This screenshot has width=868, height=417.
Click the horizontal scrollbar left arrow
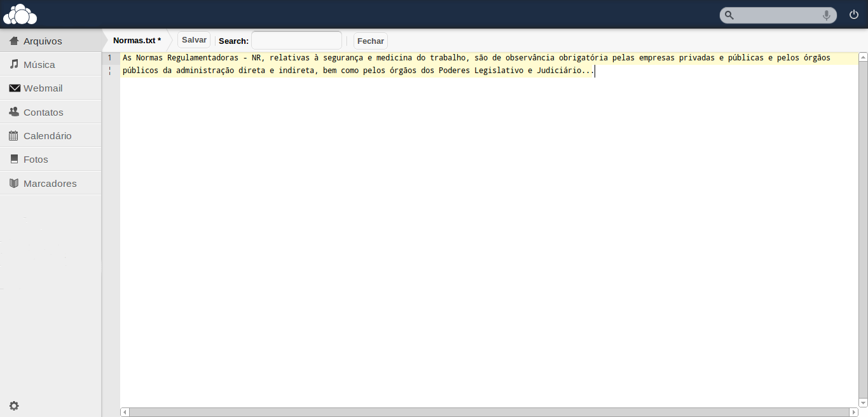tap(125, 412)
